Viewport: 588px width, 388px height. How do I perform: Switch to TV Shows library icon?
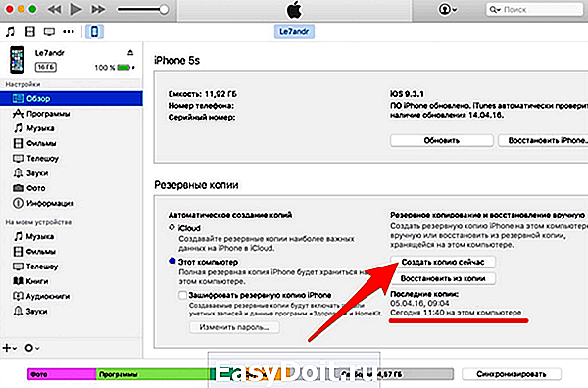(49, 32)
